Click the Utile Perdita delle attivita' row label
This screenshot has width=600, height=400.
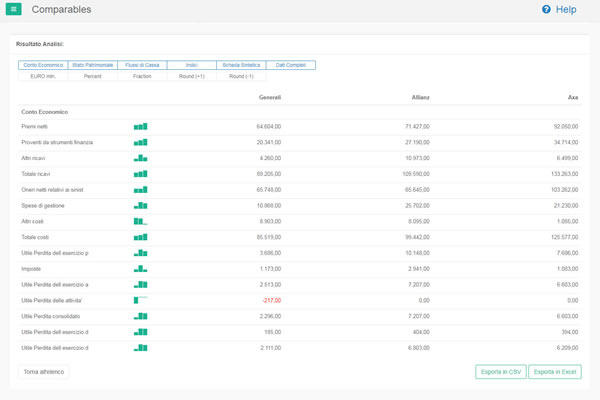51,300
